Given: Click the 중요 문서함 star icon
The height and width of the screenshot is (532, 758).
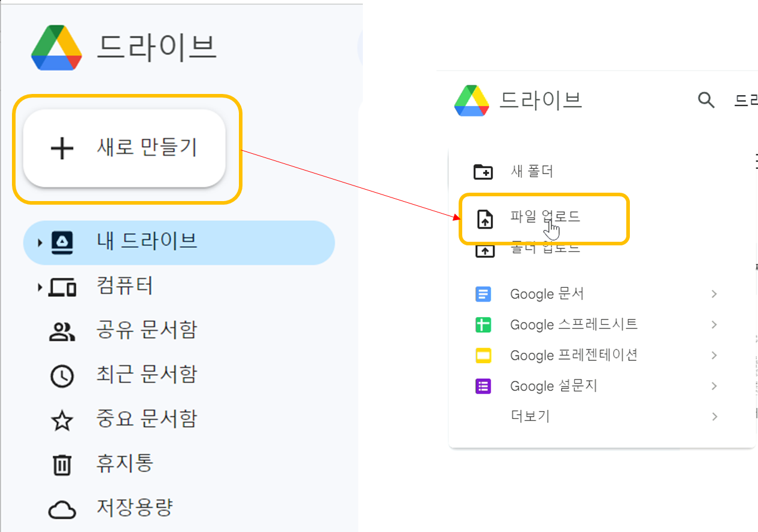Looking at the screenshot, I should pos(62,420).
